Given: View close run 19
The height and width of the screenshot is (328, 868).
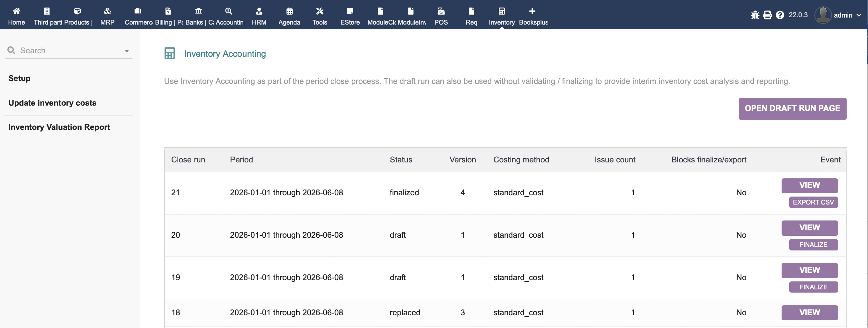Looking at the screenshot, I should [809, 270].
